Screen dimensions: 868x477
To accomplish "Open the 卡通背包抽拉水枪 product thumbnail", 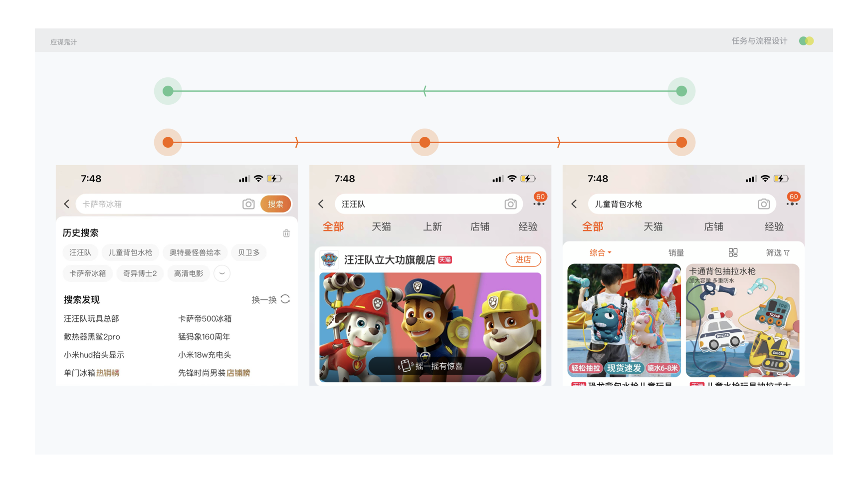I will click(x=742, y=320).
